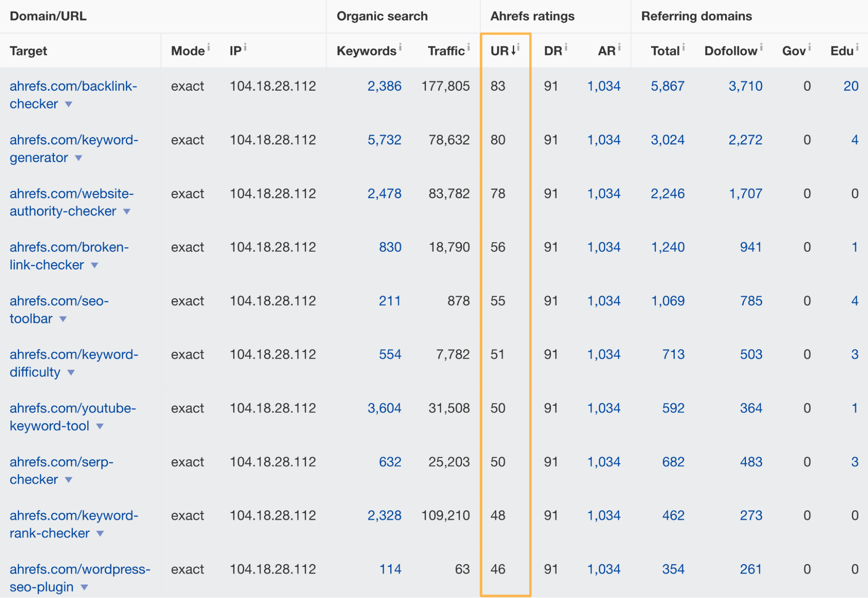
Task: Click 211 keywords for seo-toolbar
Action: tap(390, 301)
